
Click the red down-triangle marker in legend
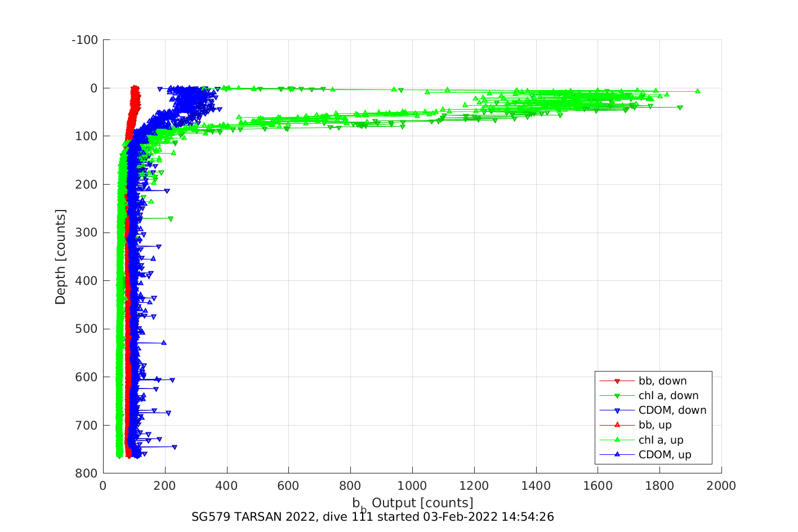[617, 382]
